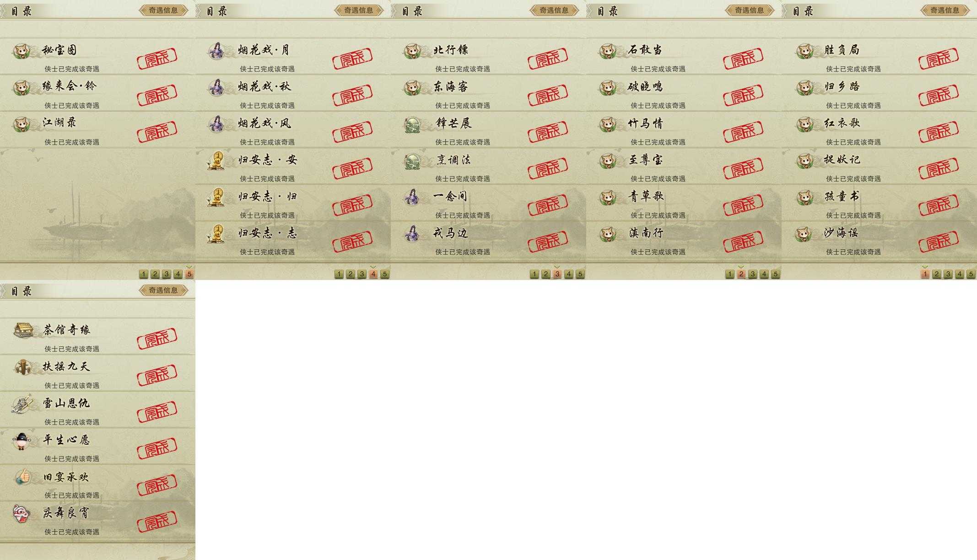Screen dimensions: 977x560
Task: Open the 东海客 adventure entry
Action: [x=488, y=93]
